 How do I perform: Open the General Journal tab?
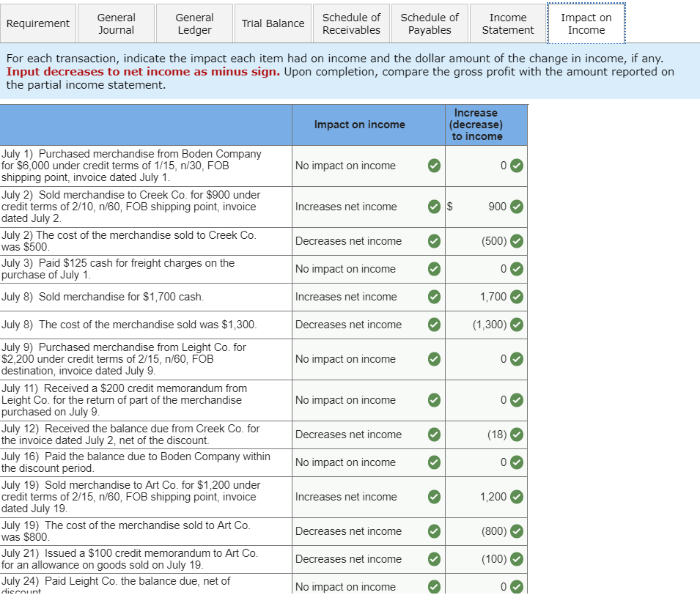coord(116,23)
